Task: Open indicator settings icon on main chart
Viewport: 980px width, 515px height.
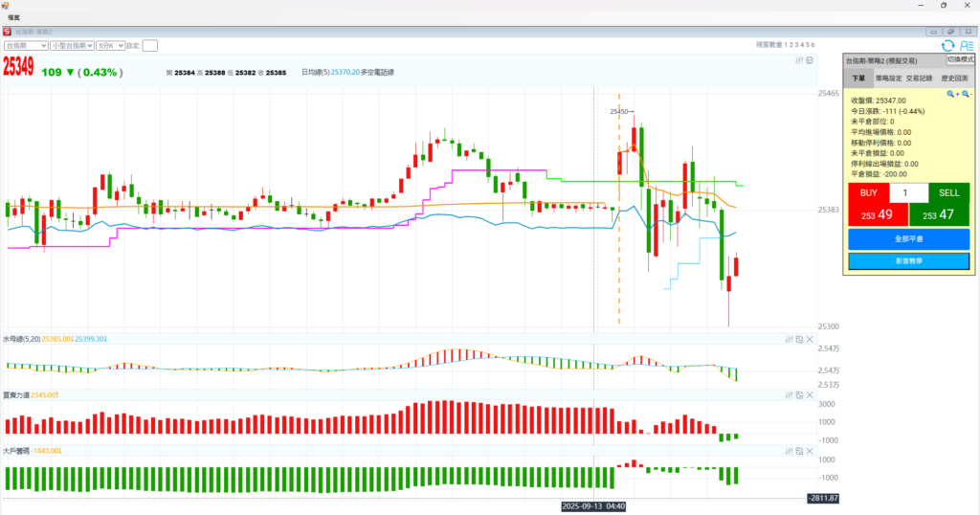Action: click(800, 60)
